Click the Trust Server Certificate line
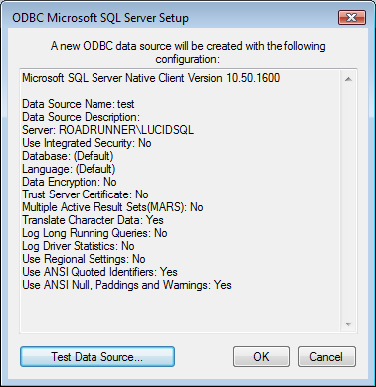 point(85,194)
